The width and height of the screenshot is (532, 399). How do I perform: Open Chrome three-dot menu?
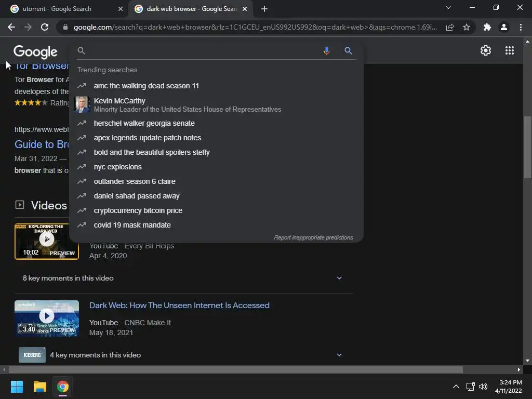[521, 27]
